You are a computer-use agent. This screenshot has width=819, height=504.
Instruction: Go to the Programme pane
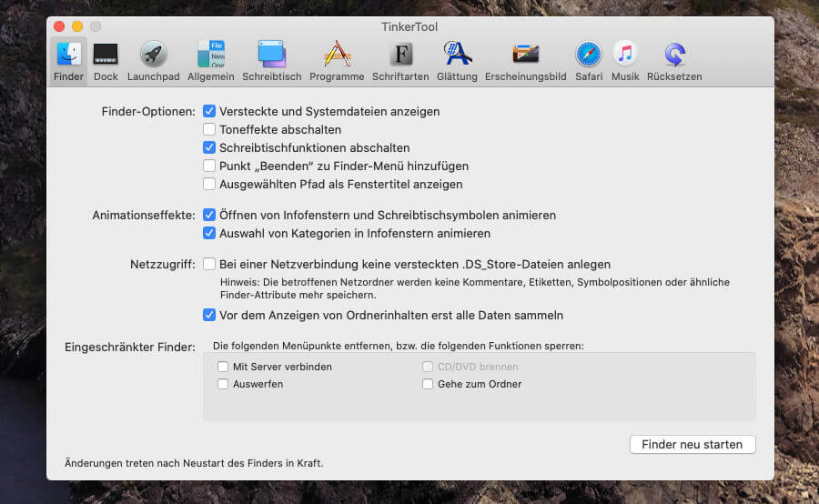337,61
